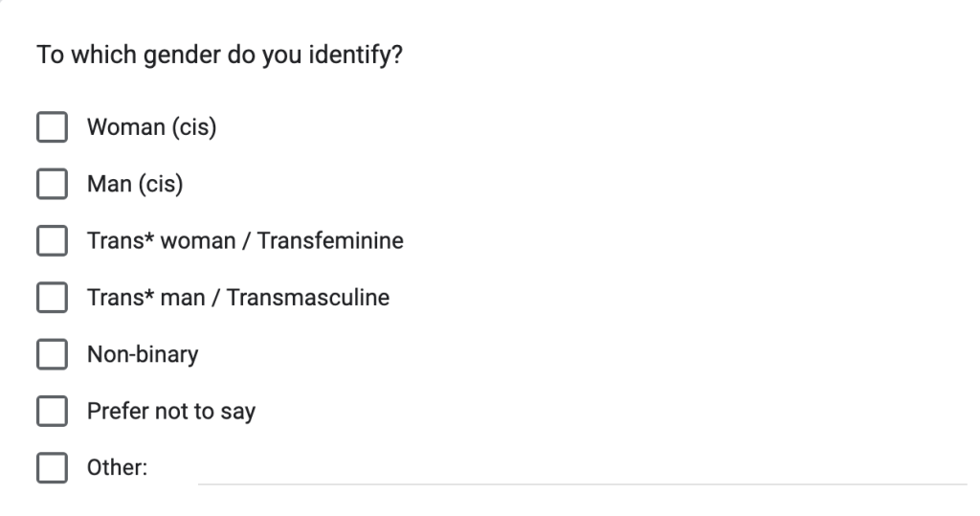Check the Other option box
This screenshot has height=516, width=980.
tap(52, 469)
